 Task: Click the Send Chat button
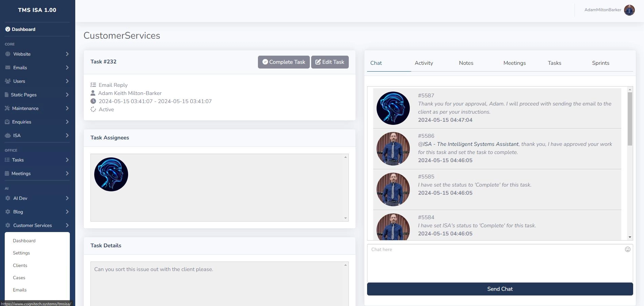click(x=500, y=289)
